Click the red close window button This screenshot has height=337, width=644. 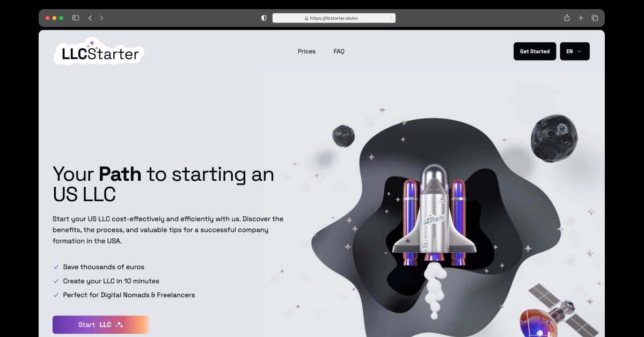point(47,18)
